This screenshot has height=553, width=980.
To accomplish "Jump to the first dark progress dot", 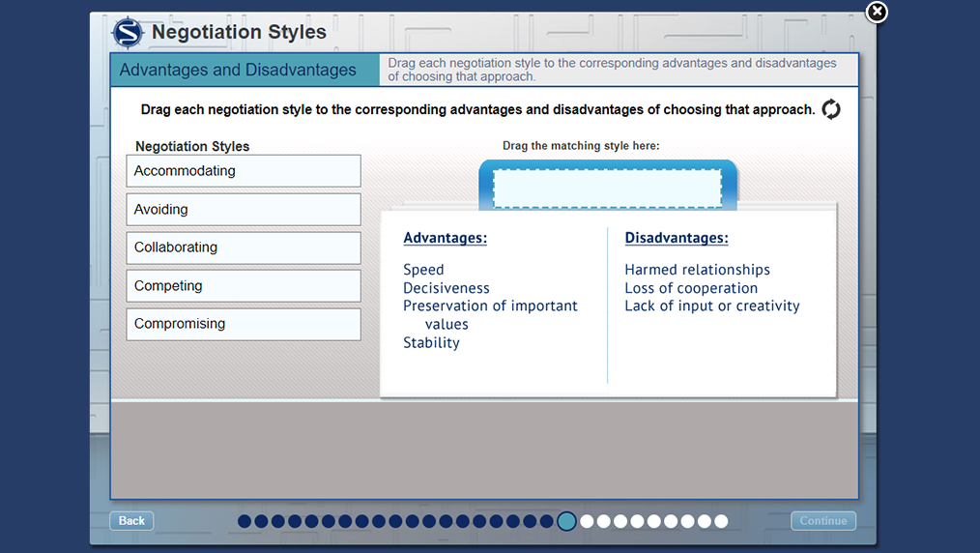I will coord(245,521).
